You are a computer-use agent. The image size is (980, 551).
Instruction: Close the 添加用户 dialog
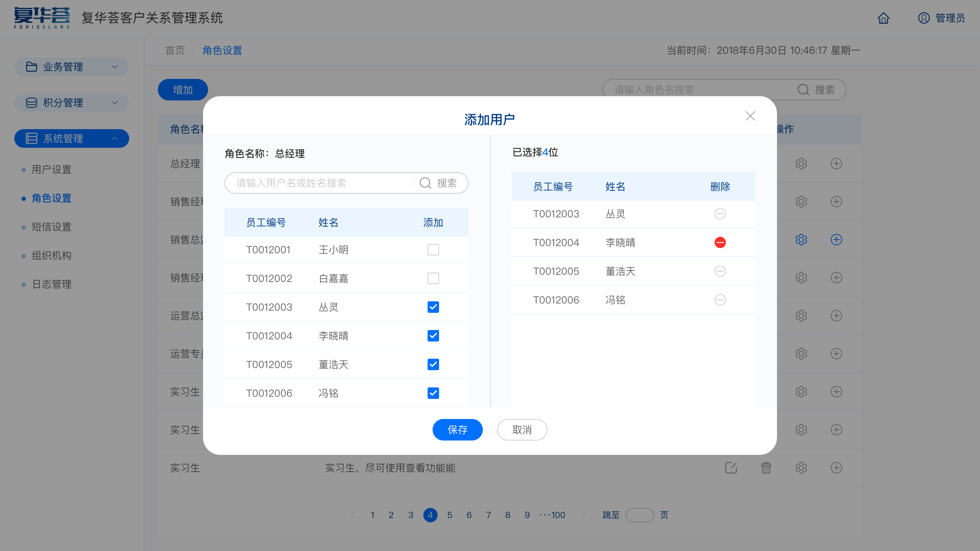click(750, 116)
